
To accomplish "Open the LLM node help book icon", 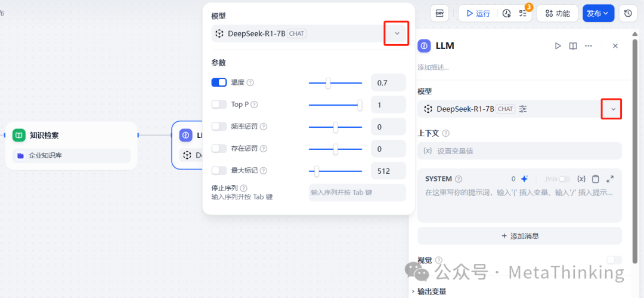I will coord(573,46).
